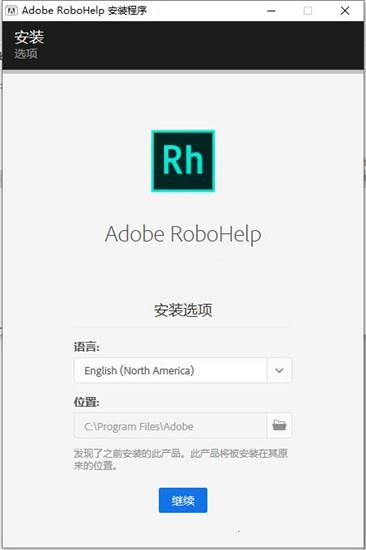The height and width of the screenshot is (550, 366).
Task: Click the previous installation notice text
Action: click(x=181, y=459)
